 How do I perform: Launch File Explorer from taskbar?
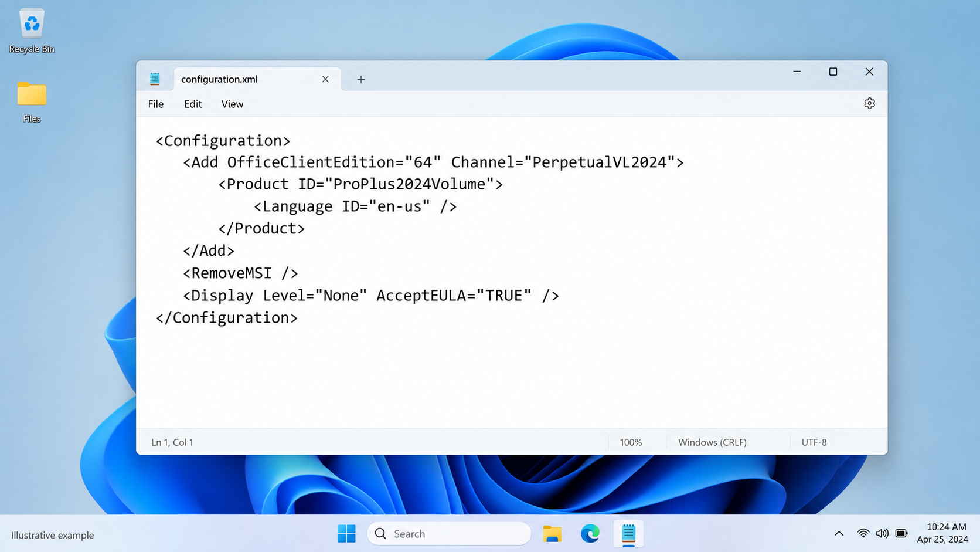(x=552, y=534)
